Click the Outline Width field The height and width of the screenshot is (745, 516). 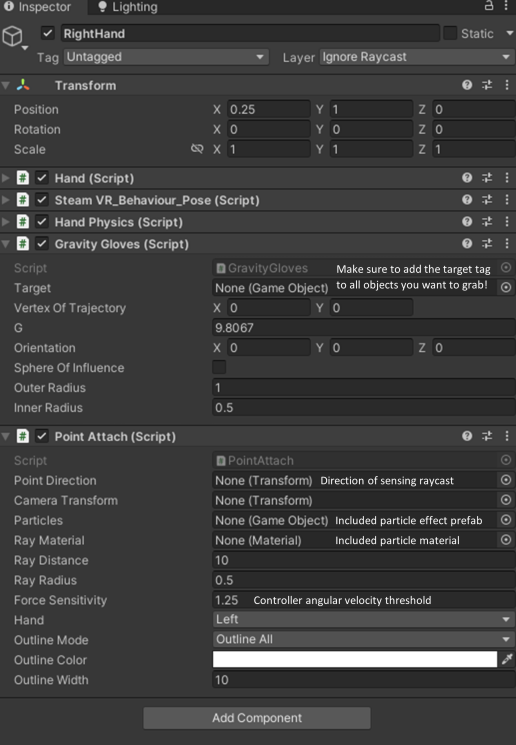coord(363,680)
